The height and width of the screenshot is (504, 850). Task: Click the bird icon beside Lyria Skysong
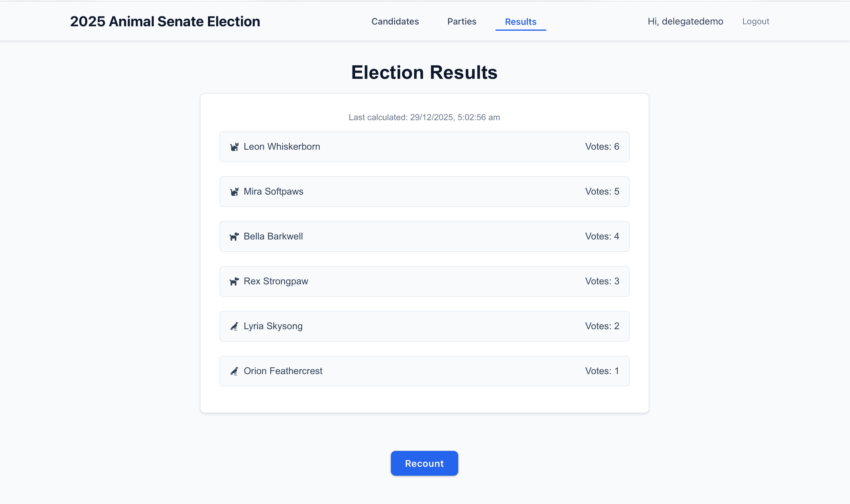point(235,326)
